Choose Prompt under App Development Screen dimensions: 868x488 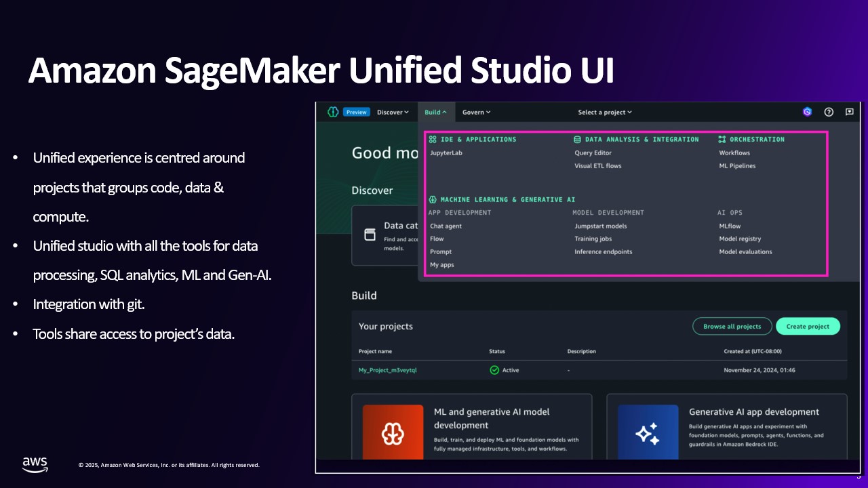(441, 252)
